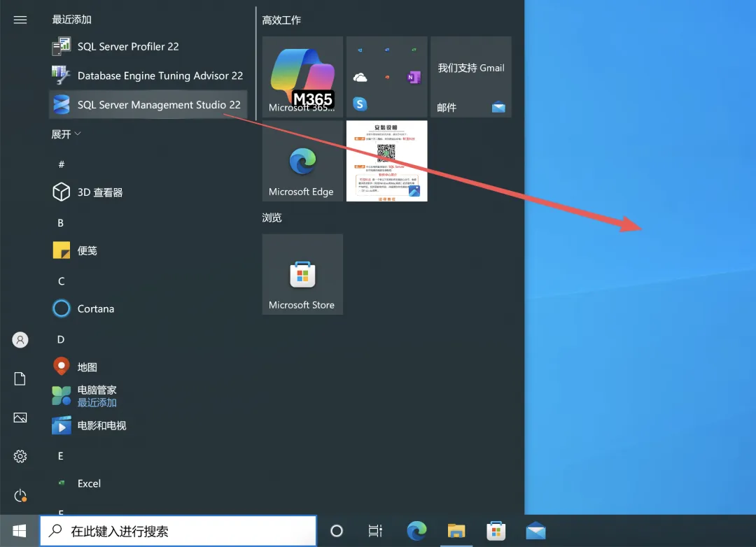
Task: Open the Microsoft 365 tile
Action: click(302, 77)
